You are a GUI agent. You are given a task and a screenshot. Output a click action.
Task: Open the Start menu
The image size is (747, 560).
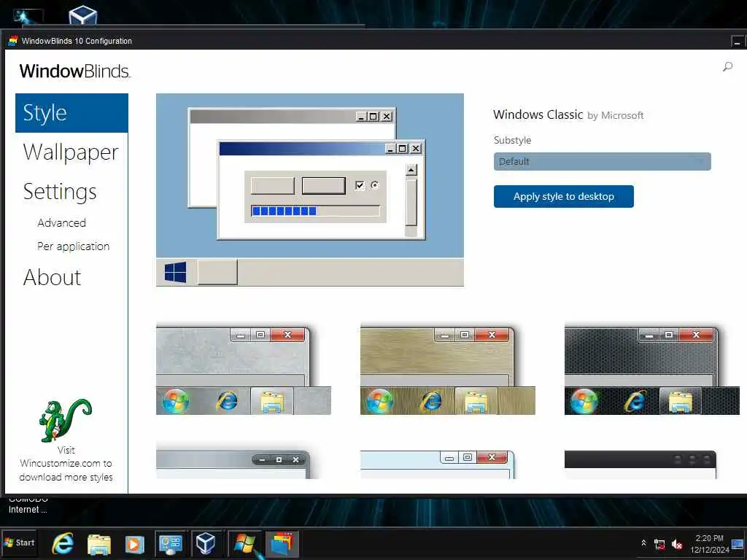point(19,542)
